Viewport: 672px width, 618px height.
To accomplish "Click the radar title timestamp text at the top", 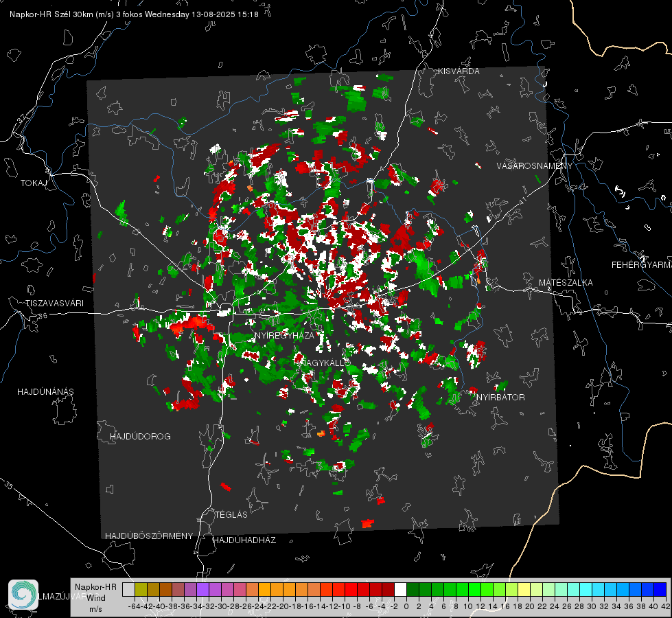I will [x=134, y=14].
